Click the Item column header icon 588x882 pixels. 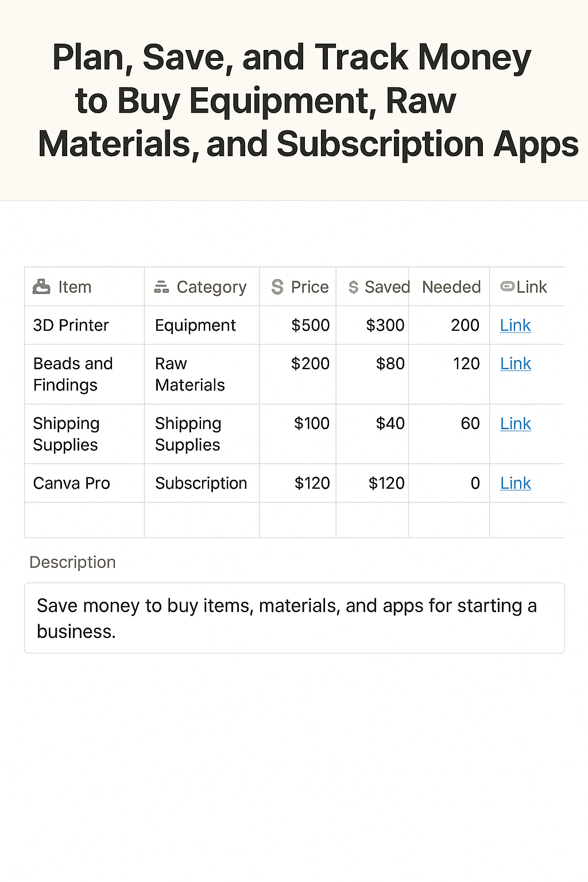(41, 287)
